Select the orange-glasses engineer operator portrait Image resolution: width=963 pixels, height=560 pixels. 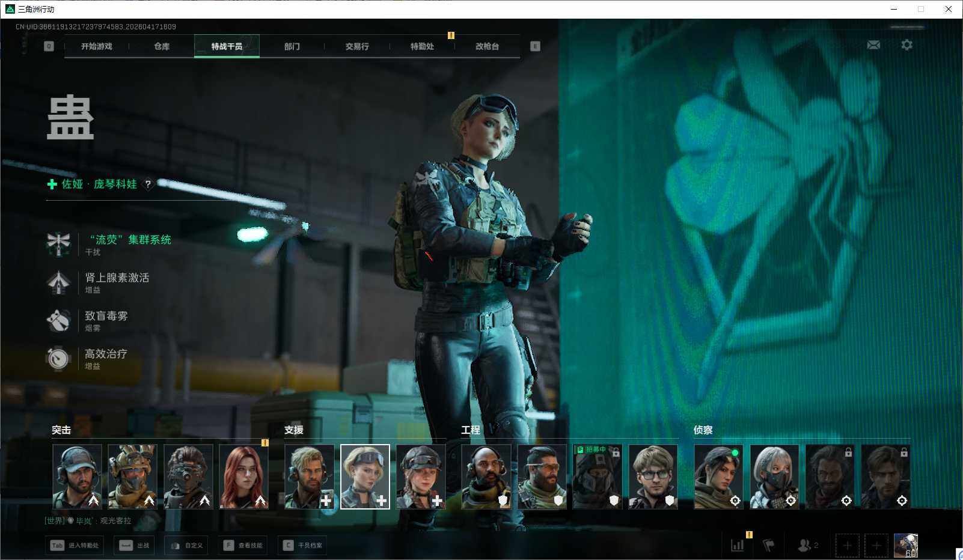coord(542,476)
